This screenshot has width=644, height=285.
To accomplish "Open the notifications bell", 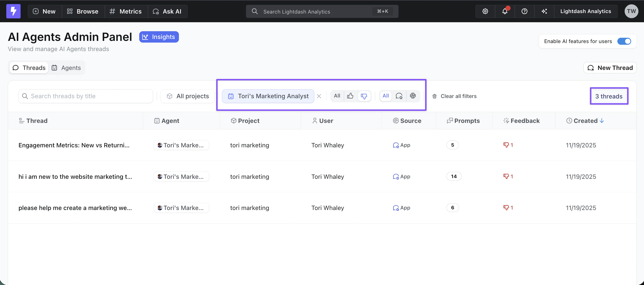I will point(505,11).
